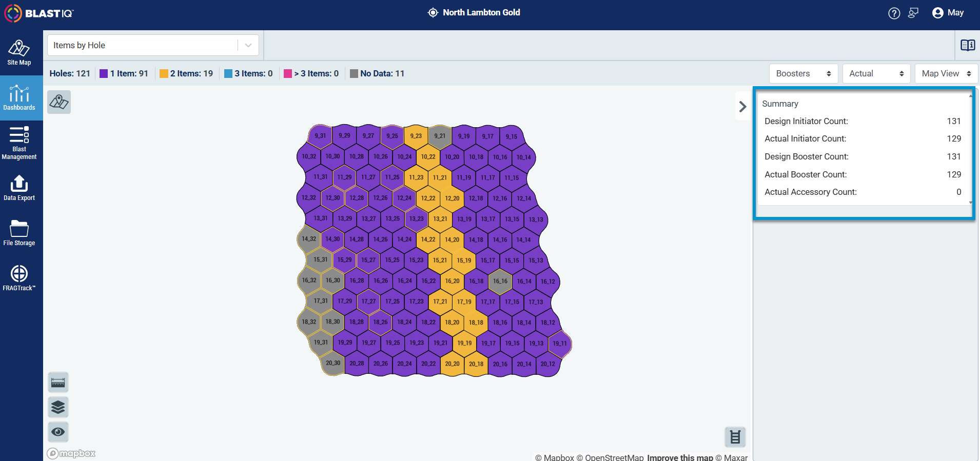
Task: Click the pink > 3 Items legend swatch
Action: pos(288,74)
